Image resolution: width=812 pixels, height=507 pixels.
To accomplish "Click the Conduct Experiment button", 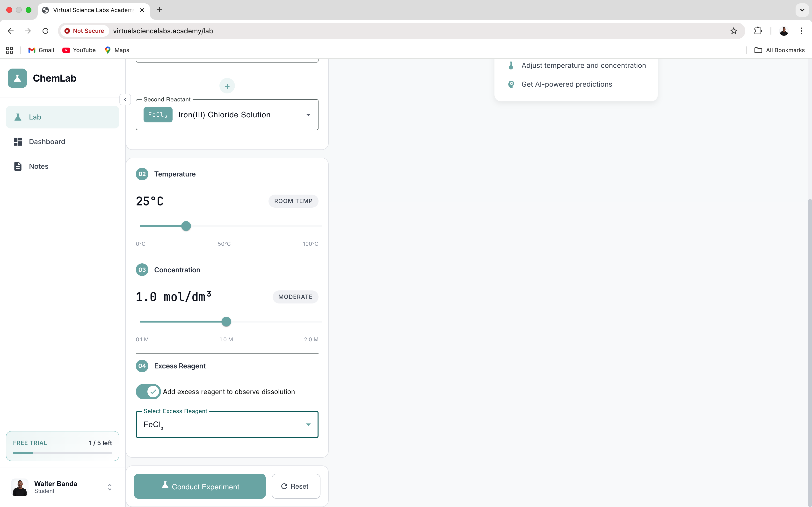I will point(200,486).
